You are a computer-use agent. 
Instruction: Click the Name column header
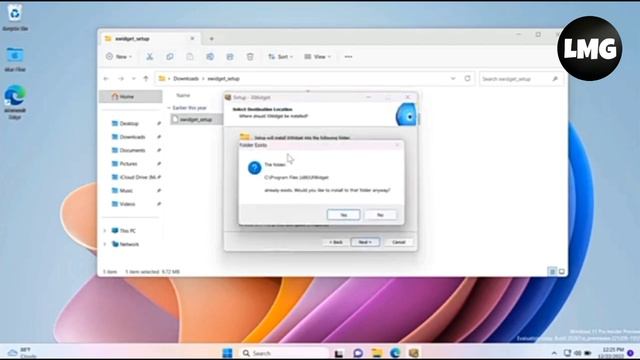click(184, 95)
